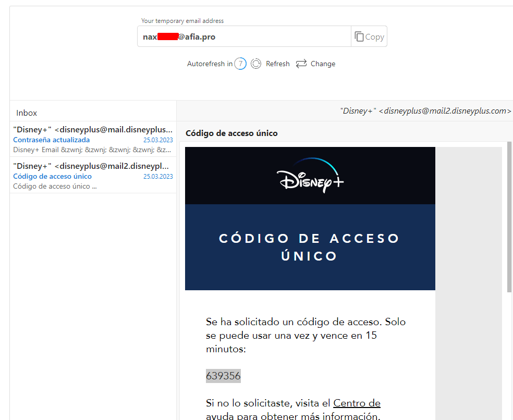Click the Centro de ayuda link
This screenshot has width=513, height=420.
(x=357, y=403)
